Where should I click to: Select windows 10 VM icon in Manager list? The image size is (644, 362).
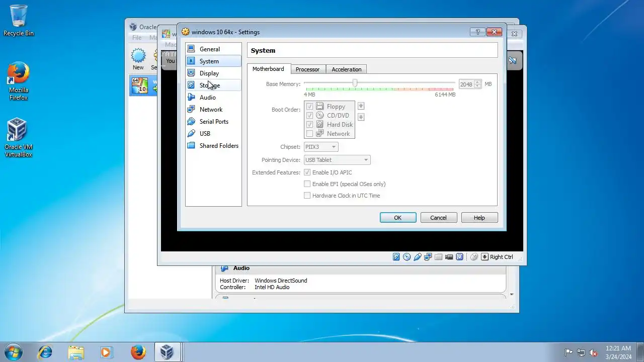coord(139,85)
